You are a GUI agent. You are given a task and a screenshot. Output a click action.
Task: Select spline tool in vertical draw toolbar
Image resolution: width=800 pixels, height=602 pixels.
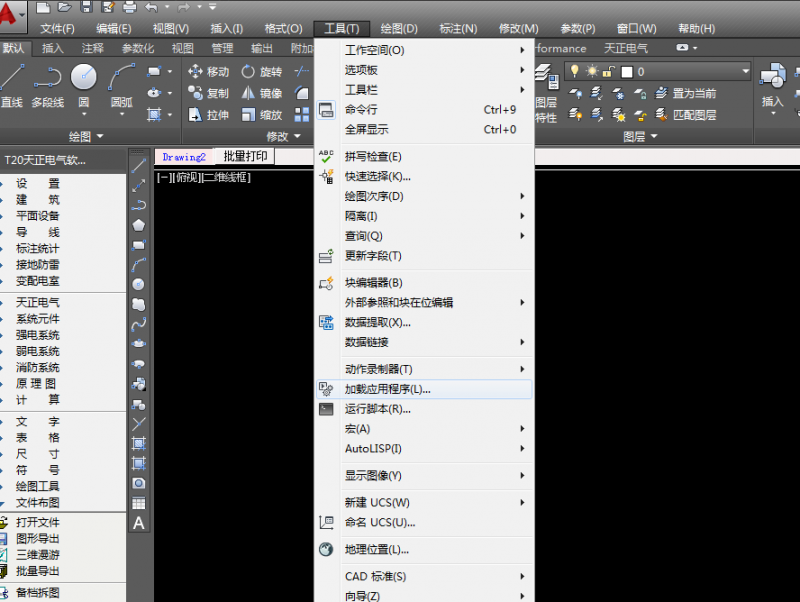[x=138, y=324]
